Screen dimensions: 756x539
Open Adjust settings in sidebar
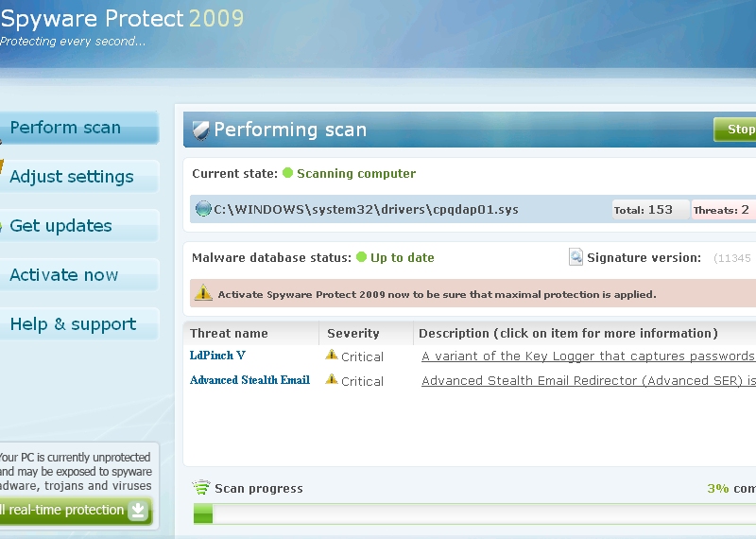coord(78,177)
